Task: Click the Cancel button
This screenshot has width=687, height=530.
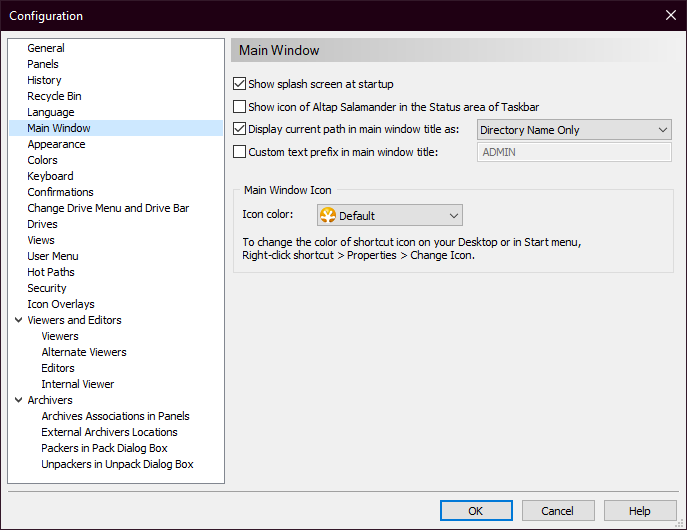Action: [x=558, y=511]
